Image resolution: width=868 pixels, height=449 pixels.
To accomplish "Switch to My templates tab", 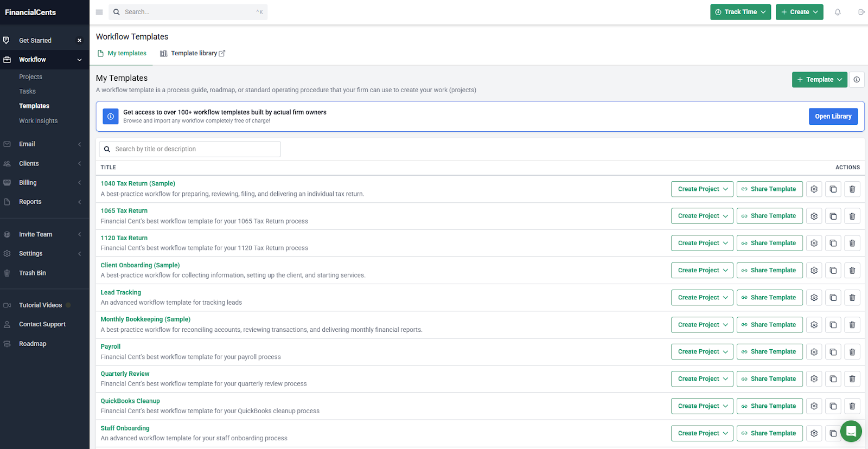I will 122,53.
